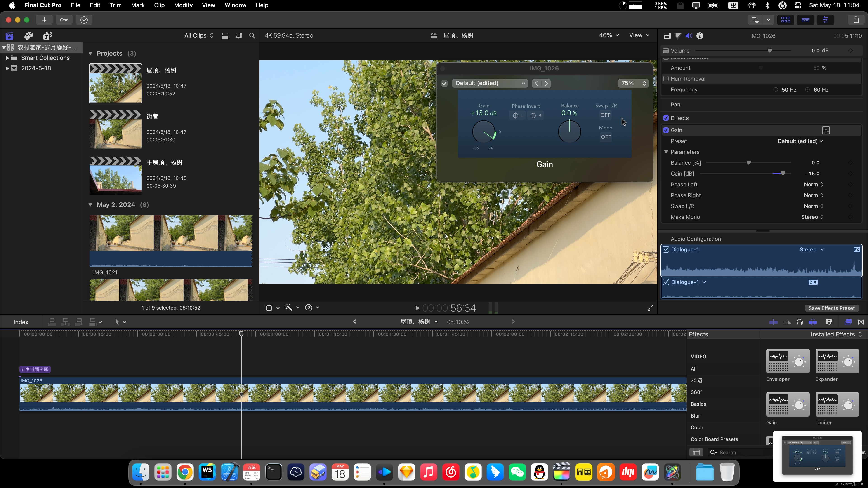Click the share export icon
This screenshot has width=868, height=488.
tap(856, 20)
